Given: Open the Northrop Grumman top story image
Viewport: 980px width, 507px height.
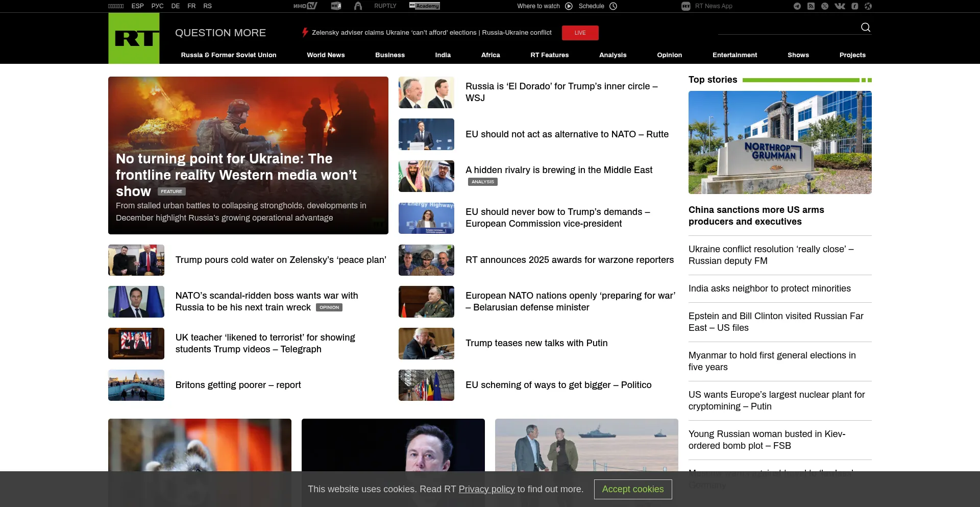Looking at the screenshot, I should (779, 142).
